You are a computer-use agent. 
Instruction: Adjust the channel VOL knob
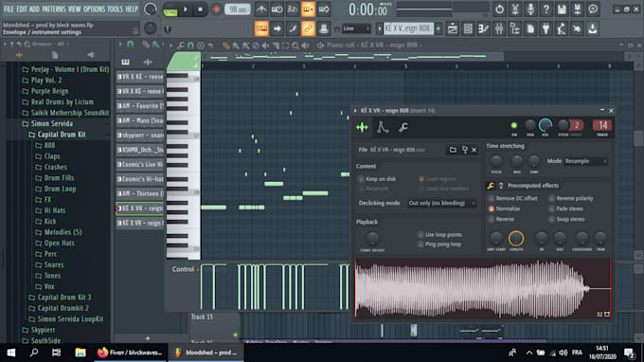click(x=546, y=125)
